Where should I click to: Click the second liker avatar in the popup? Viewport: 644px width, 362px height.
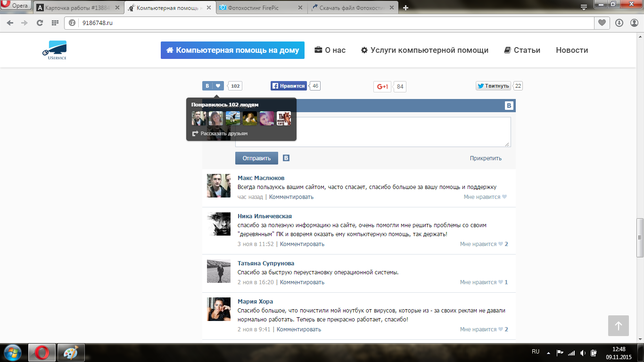coord(216,118)
